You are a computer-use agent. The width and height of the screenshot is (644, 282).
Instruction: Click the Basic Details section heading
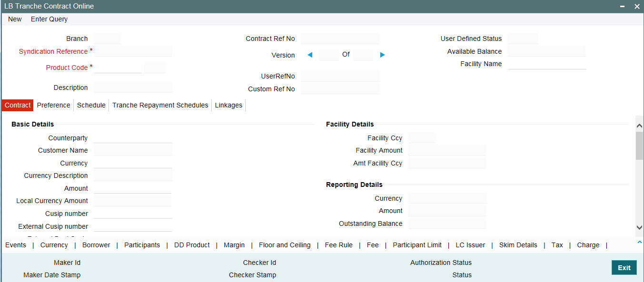click(33, 124)
